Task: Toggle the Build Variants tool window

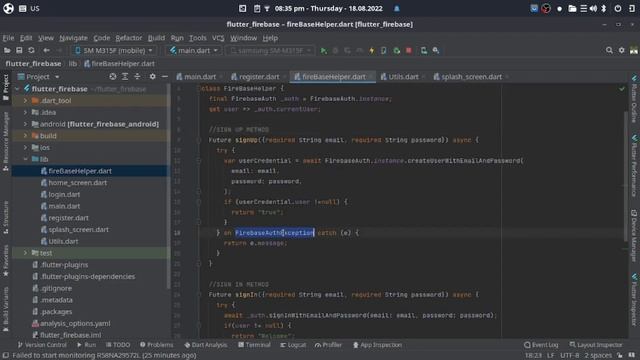Action: pos(6,309)
